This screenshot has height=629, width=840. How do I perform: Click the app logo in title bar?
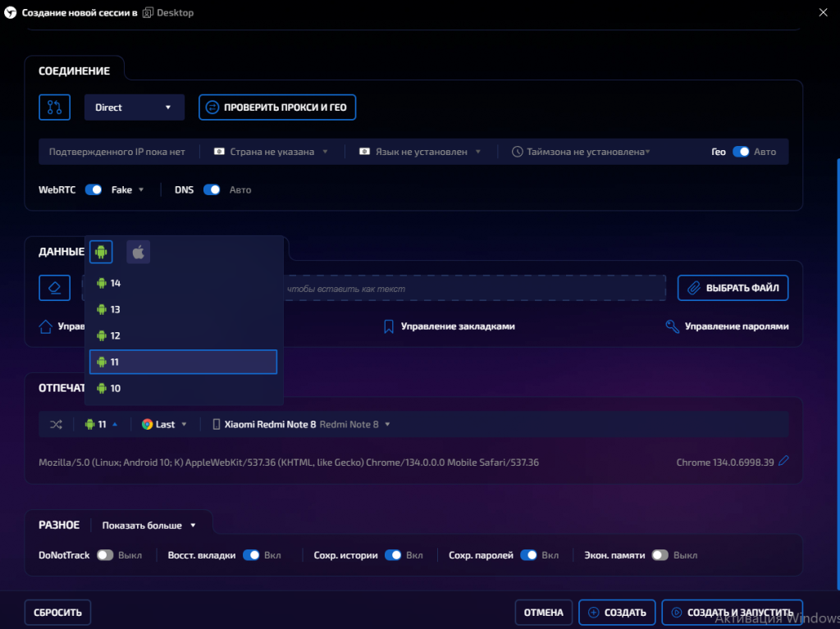[x=10, y=12]
